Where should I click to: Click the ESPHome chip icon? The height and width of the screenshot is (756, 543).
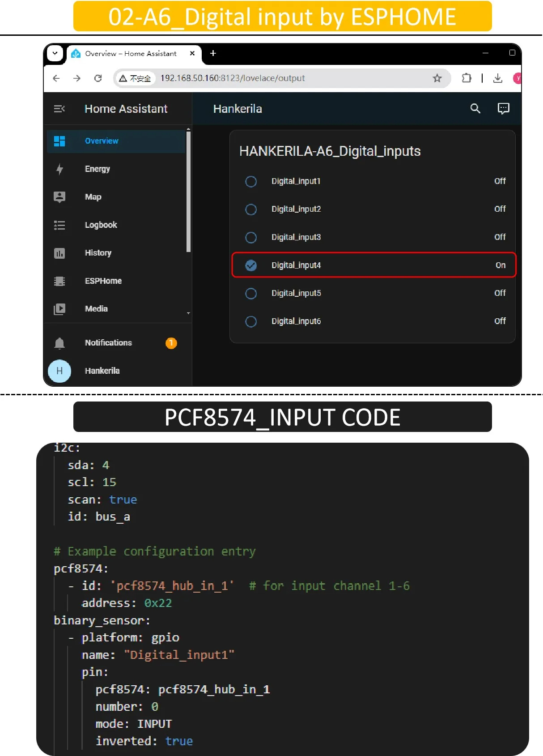coord(59,281)
